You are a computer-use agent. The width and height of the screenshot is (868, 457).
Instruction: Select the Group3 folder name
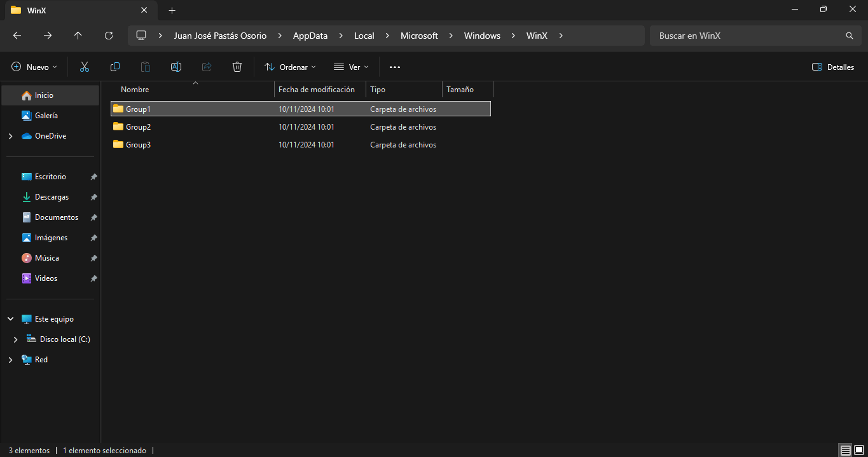pyautogui.click(x=138, y=145)
